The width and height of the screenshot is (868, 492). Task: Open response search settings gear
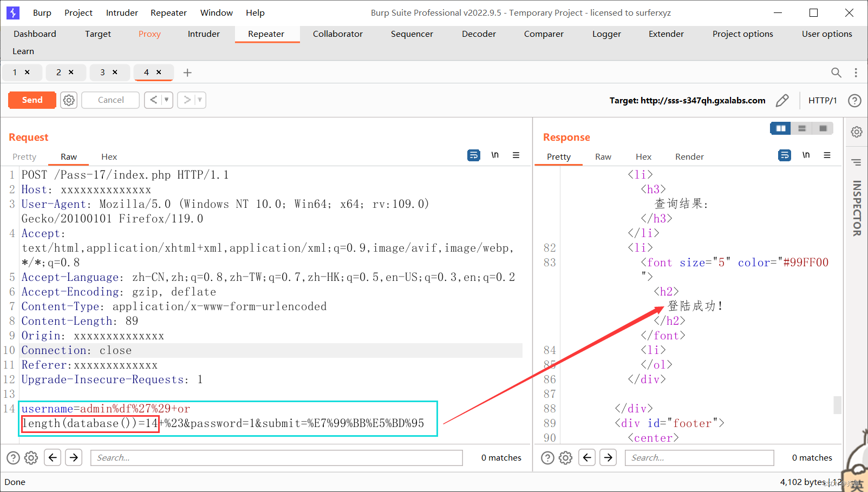tap(566, 458)
